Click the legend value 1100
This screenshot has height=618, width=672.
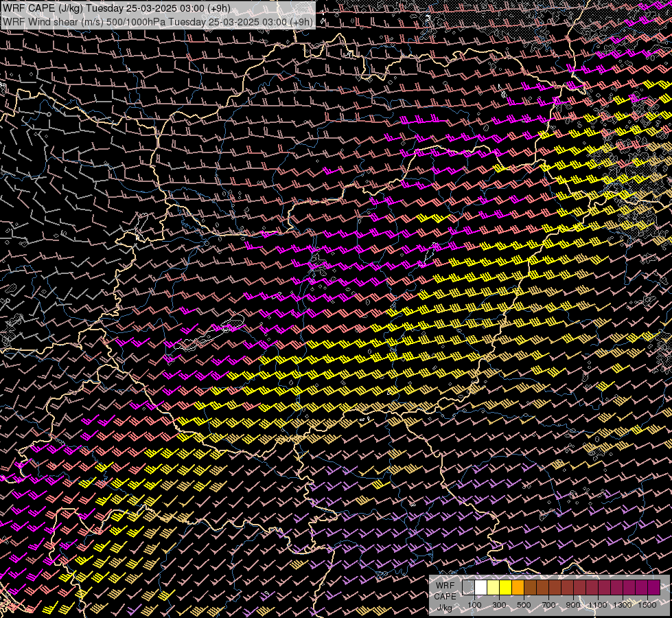coord(597,605)
